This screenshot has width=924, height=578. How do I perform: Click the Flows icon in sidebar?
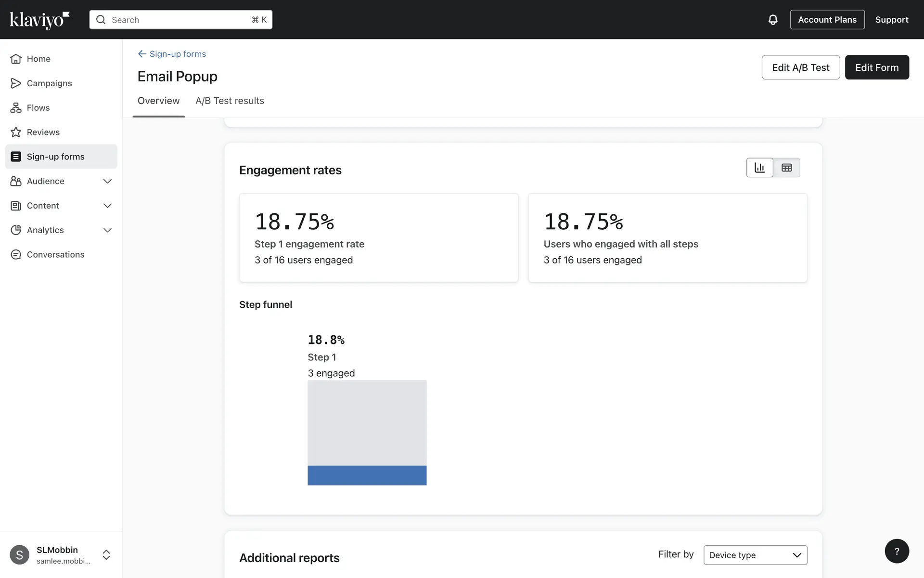click(x=16, y=108)
